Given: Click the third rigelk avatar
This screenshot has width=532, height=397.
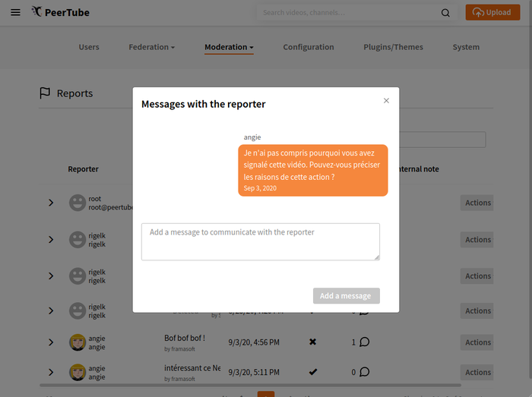Looking at the screenshot, I should [x=78, y=310].
